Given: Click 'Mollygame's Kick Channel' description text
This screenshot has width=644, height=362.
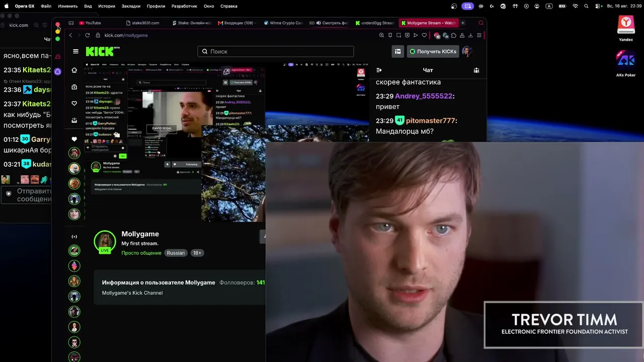Looking at the screenshot, I should tap(132, 293).
